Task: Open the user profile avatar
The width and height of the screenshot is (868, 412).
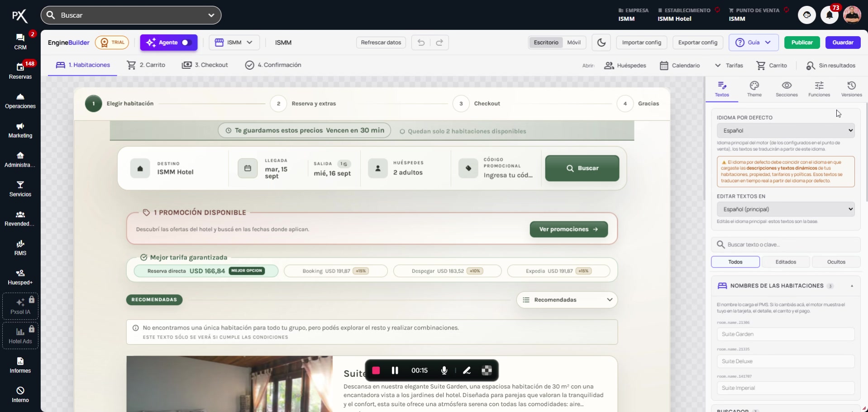Action: (852, 15)
